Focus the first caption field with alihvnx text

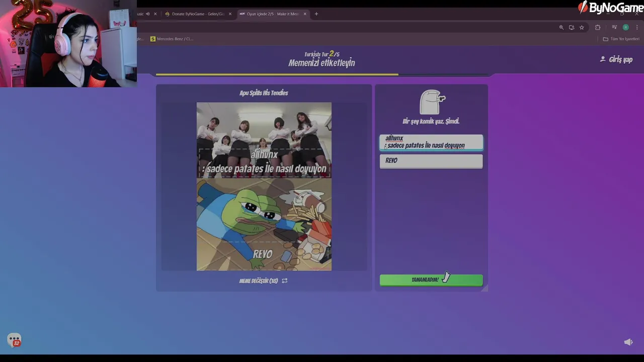431,142
